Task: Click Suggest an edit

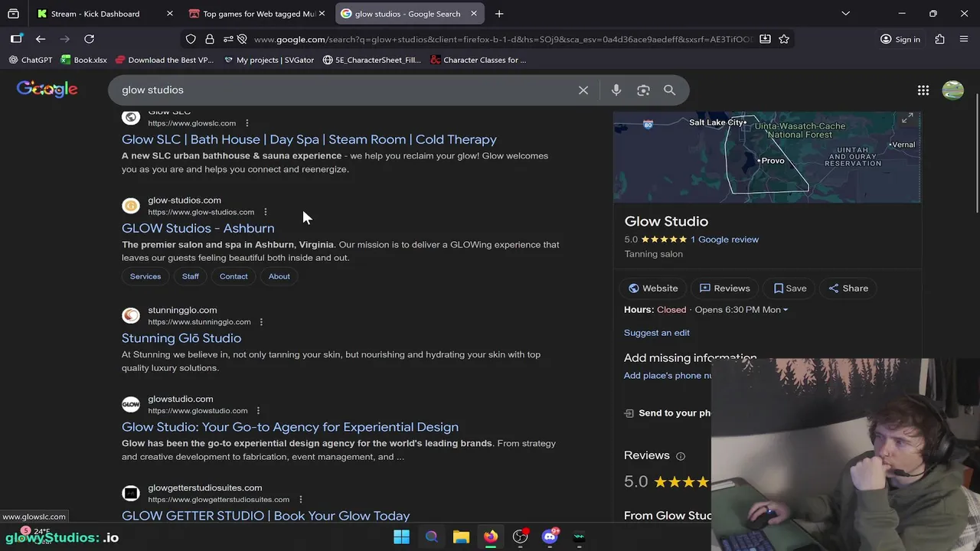Action: coord(657,333)
